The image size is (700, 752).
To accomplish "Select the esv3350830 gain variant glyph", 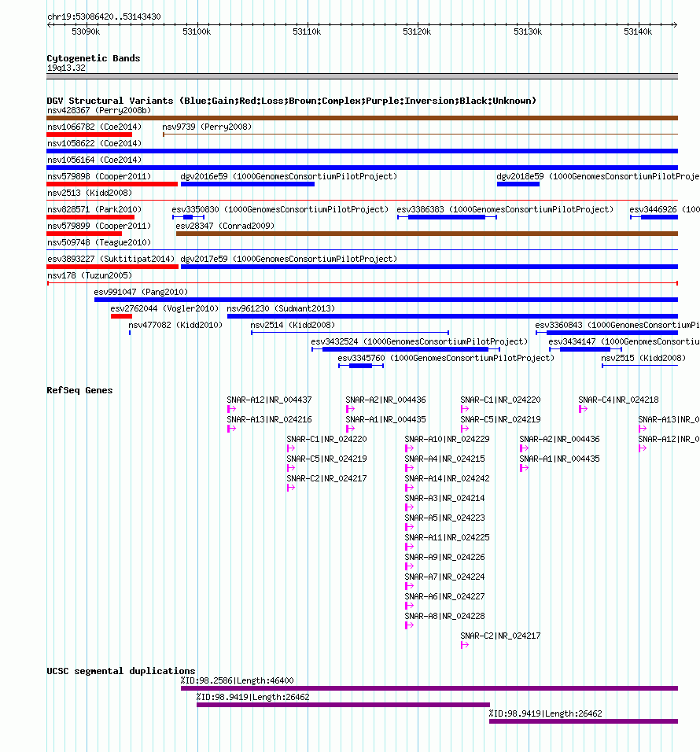I will click(189, 217).
